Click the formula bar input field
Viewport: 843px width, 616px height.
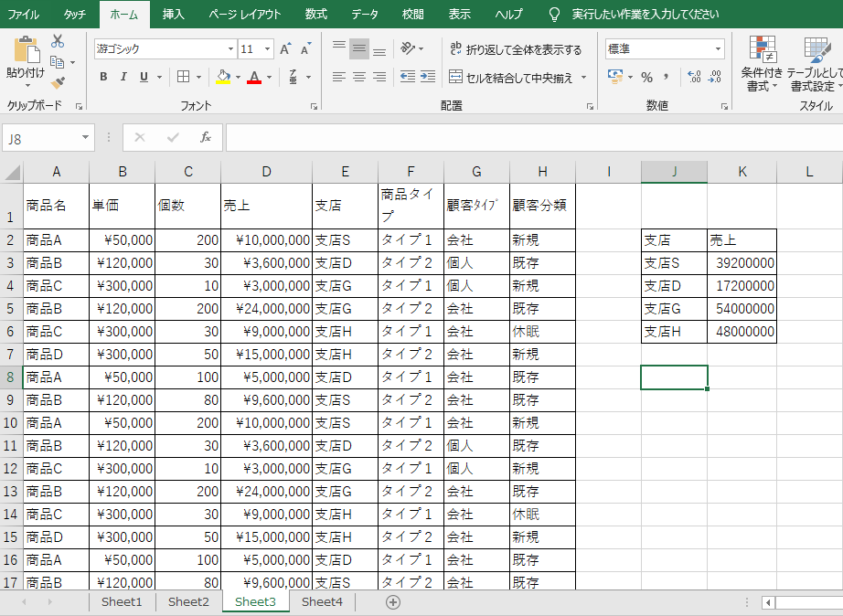[534, 138]
